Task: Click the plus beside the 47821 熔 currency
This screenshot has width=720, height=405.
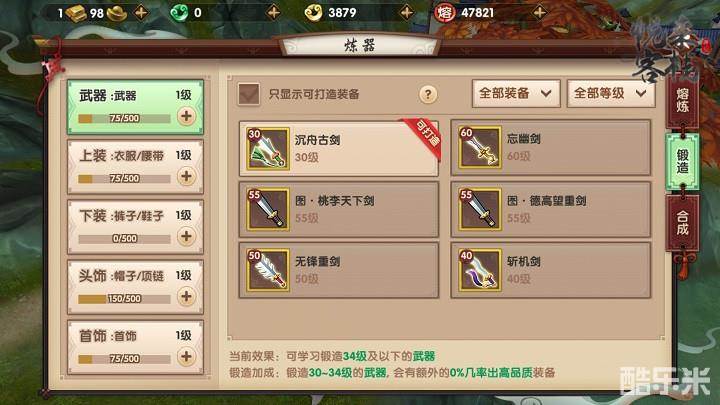Action: pos(540,12)
